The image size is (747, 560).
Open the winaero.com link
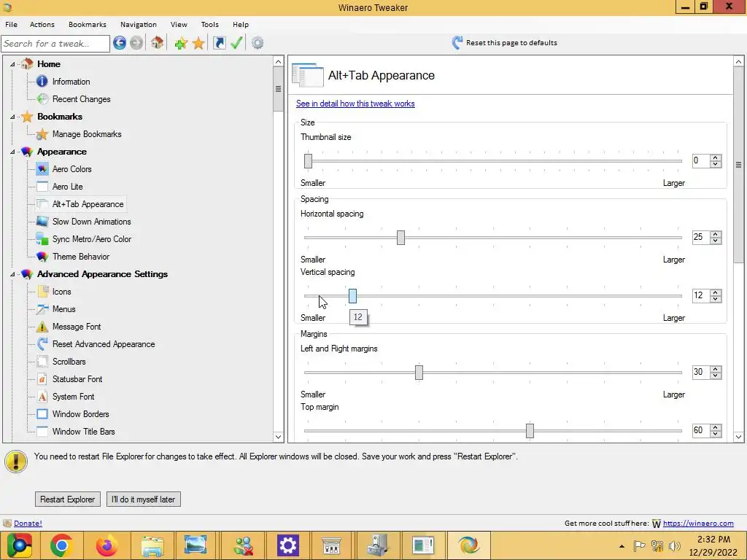tap(698, 523)
